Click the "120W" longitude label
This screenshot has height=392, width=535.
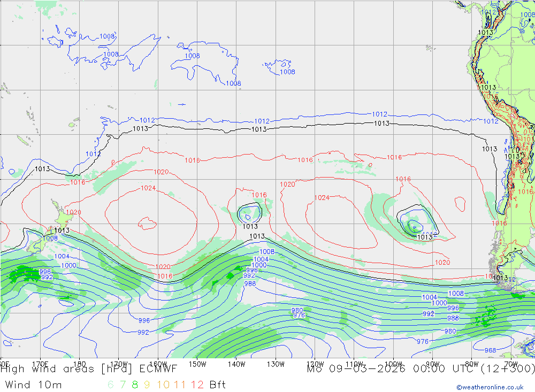tap(315, 364)
